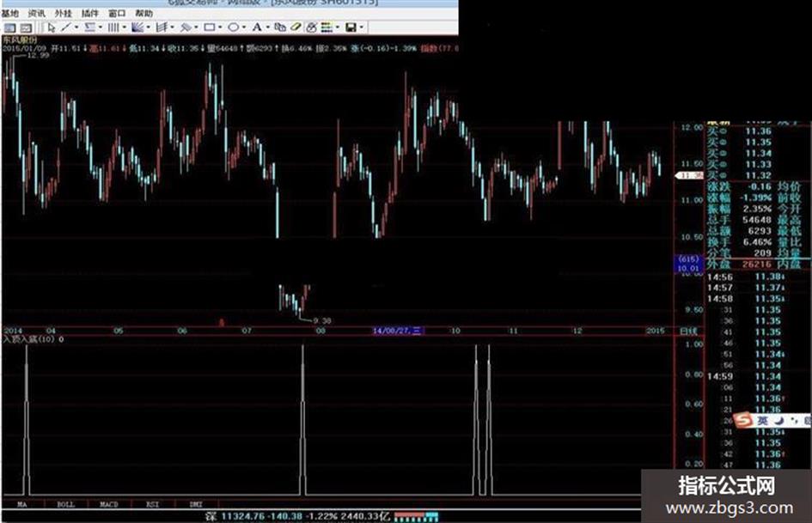Image resolution: width=812 pixels, height=523 pixels.
Task: Select the regression channel drawing tool
Action: [90, 27]
